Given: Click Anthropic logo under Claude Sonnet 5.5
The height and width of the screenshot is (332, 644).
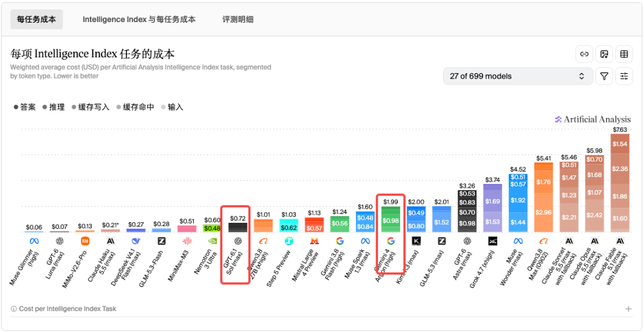Looking at the screenshot, I should click(x=569, y=241).
